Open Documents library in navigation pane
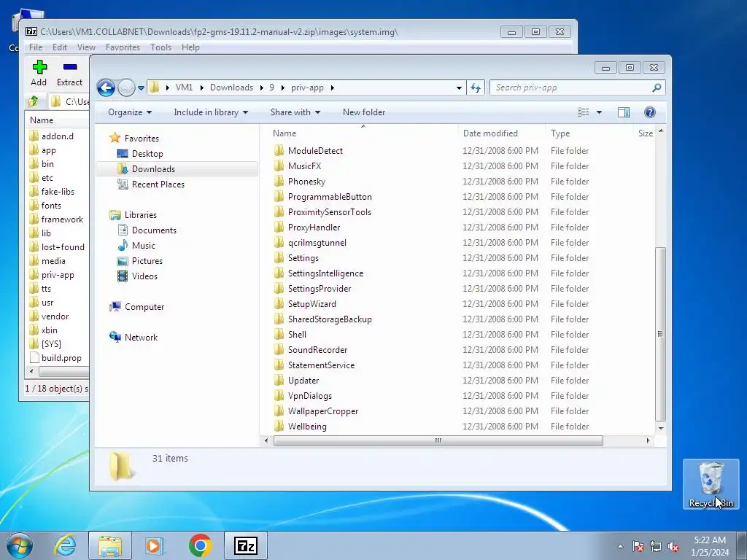The image size is (747, 560). (x=154, y=230)
